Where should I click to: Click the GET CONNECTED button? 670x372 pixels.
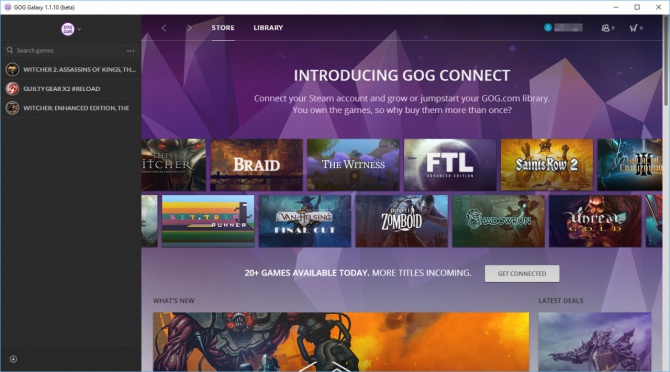[522, 273]
